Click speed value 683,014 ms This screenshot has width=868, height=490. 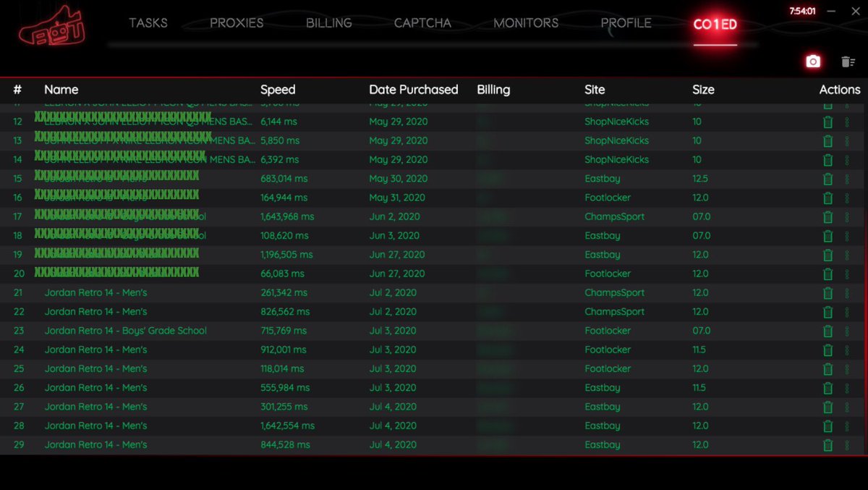284,179
